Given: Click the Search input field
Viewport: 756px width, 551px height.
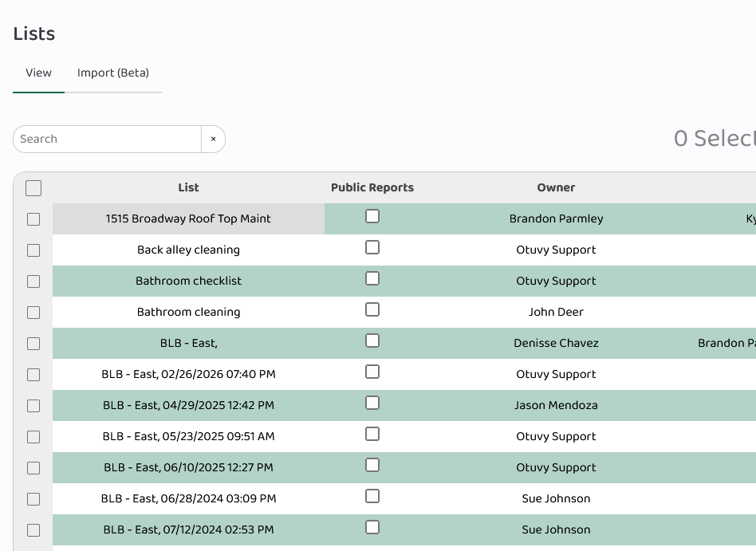Looking at the screenshot, I should (x=108, y=139).
